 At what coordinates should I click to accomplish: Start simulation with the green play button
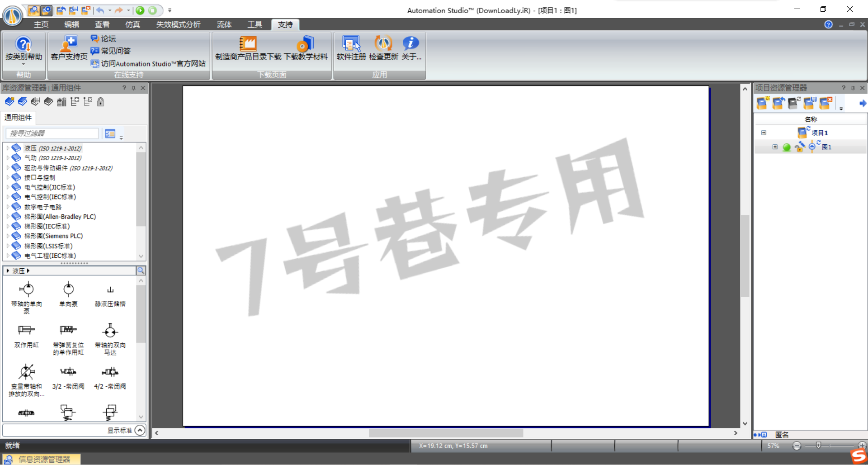coord(140,10)
